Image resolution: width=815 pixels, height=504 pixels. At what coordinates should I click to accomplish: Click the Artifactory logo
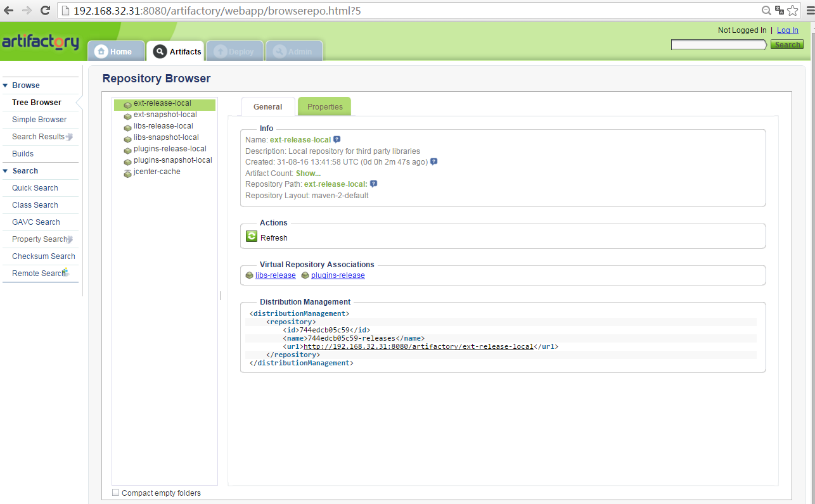point(41,42)
